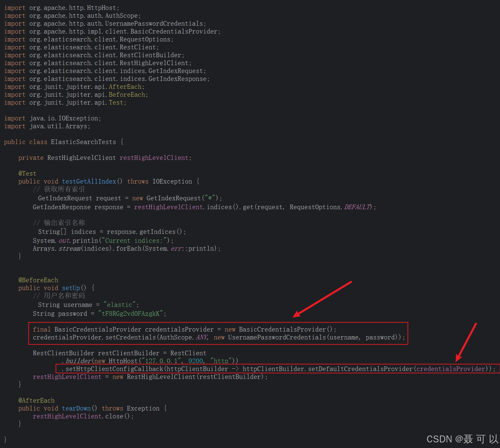Click the 'testGetAllIndex' method name
Screen dimensions: 500x448
(x=89, y=182)
